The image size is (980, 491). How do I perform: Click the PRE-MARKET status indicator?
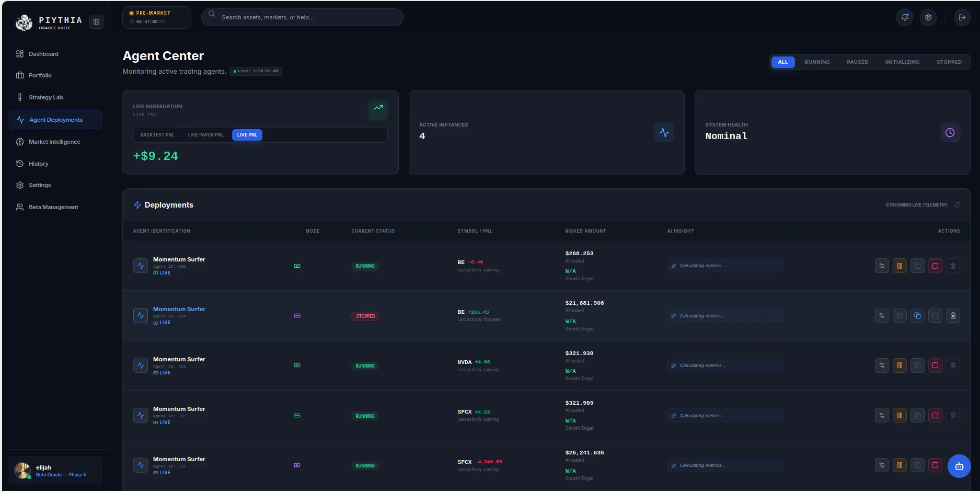point(156,17)
